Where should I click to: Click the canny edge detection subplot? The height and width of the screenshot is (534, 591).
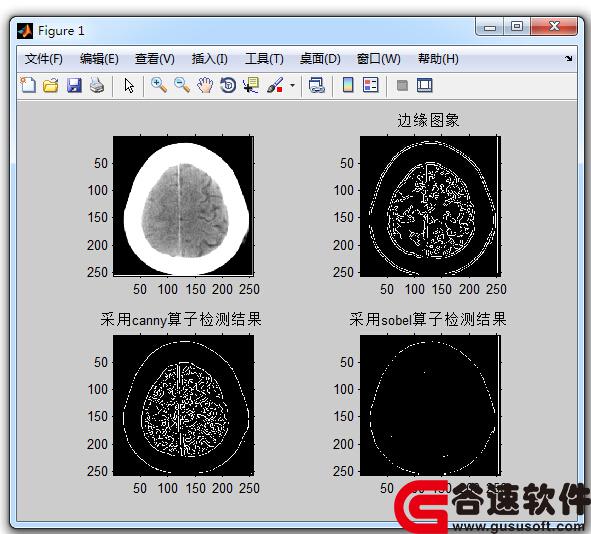(x=184, y=405)
